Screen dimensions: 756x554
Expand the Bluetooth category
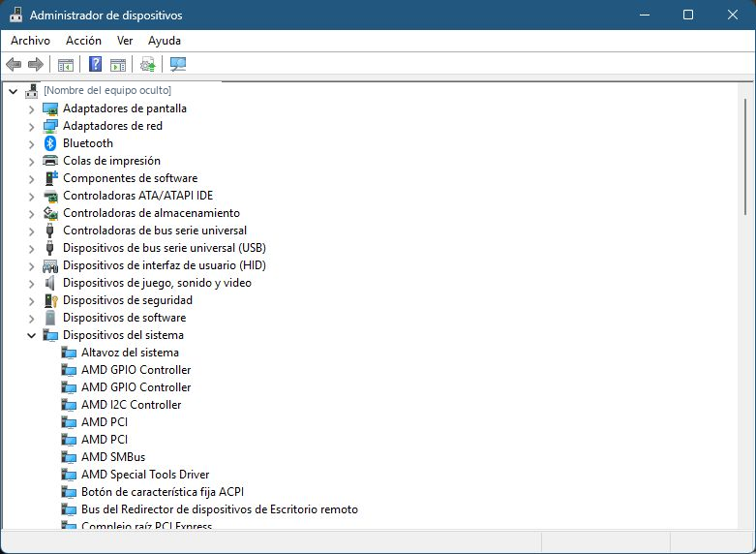(31, 144)
